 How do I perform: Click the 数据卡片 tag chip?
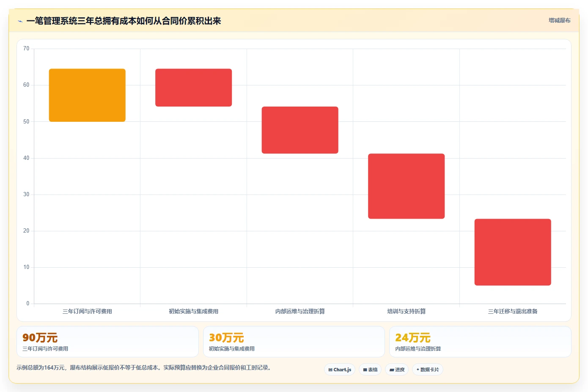tap(428, 370)
